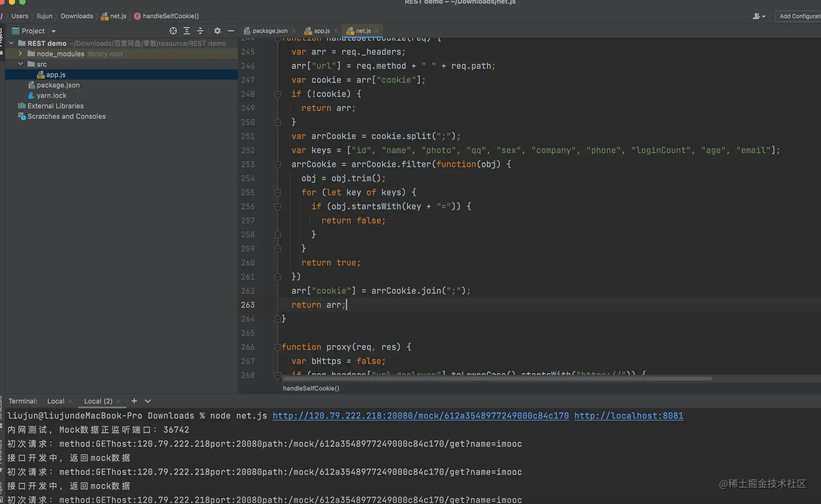Open the user account icon menu
This screenshot has width=821, height=504.
tap(759, 16)
